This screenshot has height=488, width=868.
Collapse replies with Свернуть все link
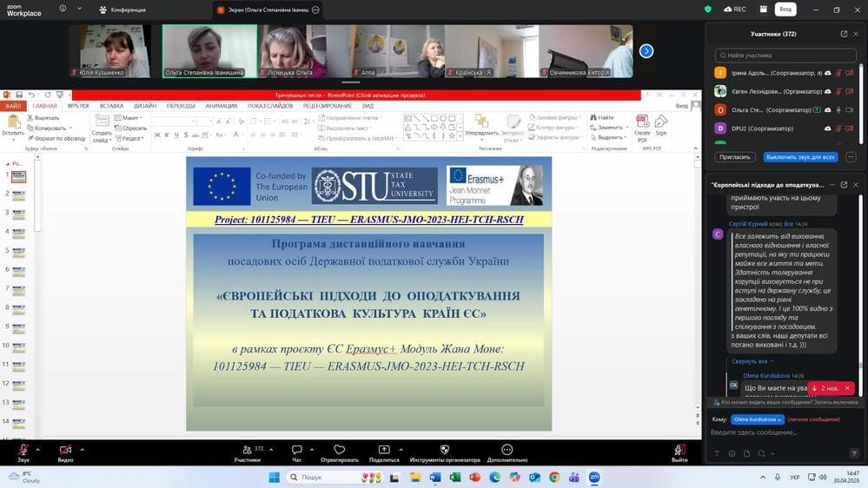[752, 361]
